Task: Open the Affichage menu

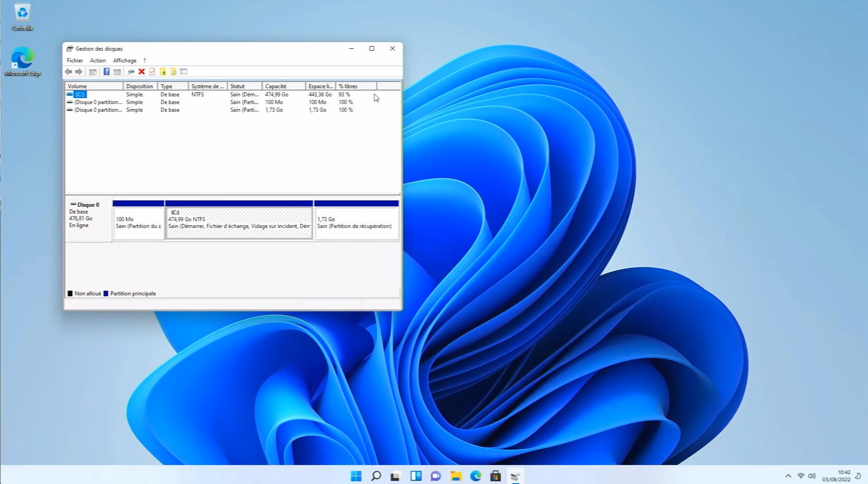Action: pyautogui.click(x=125, y=60)
